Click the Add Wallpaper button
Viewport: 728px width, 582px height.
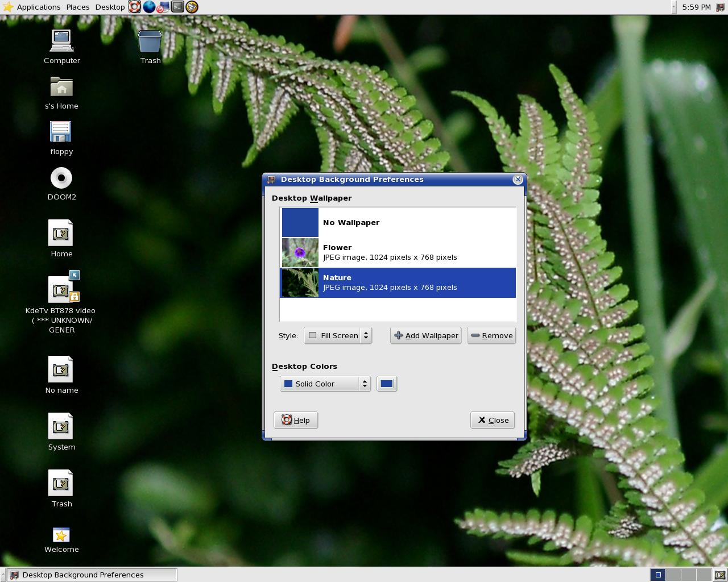(425, 335)
